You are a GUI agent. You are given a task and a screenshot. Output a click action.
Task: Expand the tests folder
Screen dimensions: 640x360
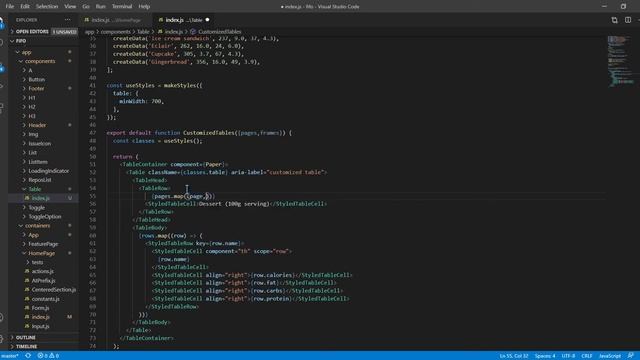click(x=37, y=262)
